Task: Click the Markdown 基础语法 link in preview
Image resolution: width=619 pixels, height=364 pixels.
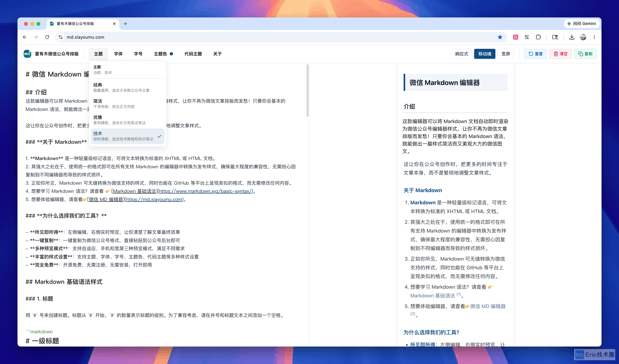Action: tap(432, 296)
